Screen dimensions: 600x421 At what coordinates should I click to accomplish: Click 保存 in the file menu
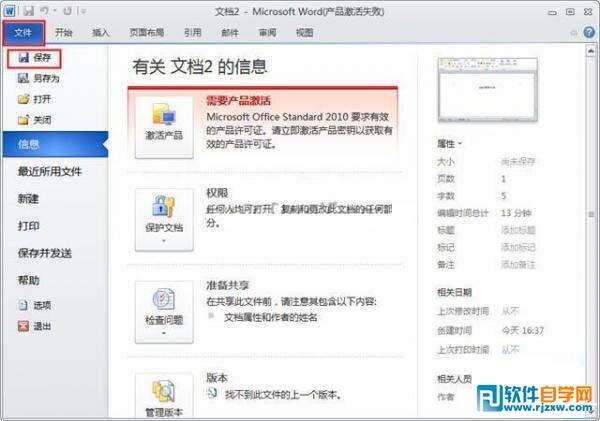click(34, 58)
